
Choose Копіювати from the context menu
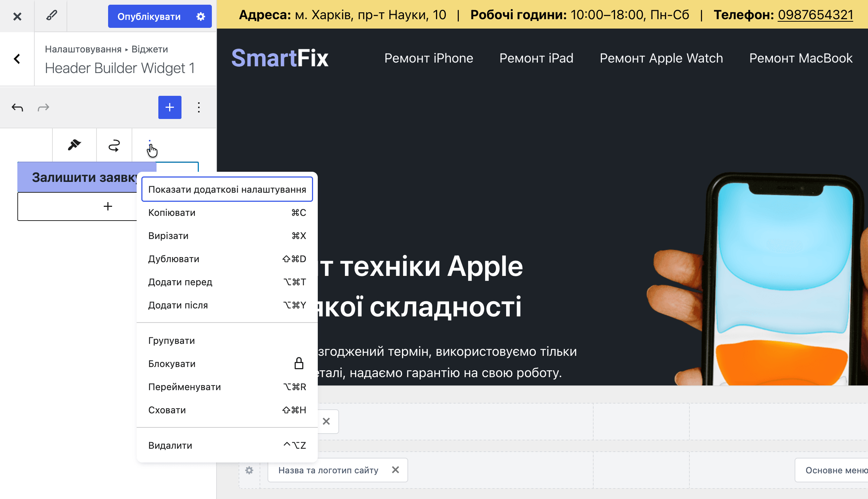click(x=227, y=213)
